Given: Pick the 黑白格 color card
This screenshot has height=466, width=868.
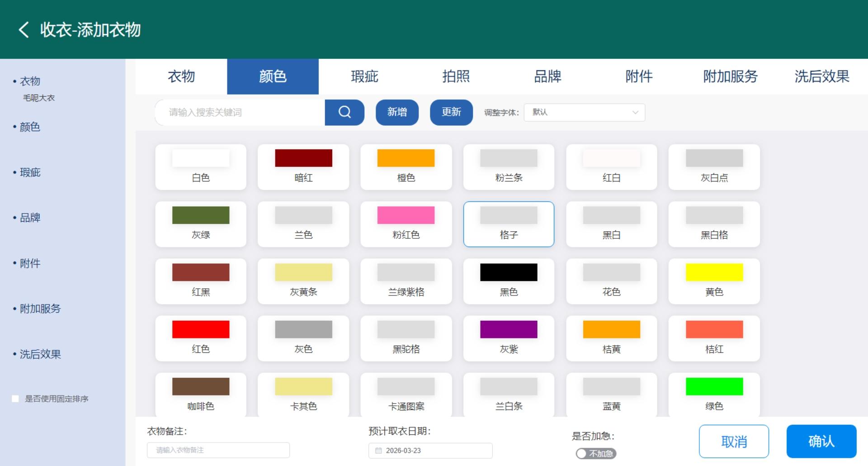Looking at the screenshot, I should pyautogui.click(x=714, y=224).
